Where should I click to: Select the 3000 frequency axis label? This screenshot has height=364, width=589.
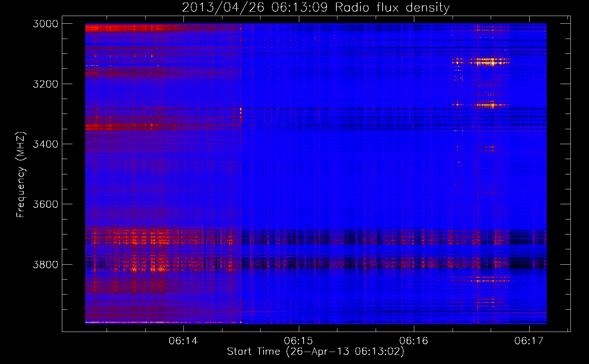pos(46,24)
